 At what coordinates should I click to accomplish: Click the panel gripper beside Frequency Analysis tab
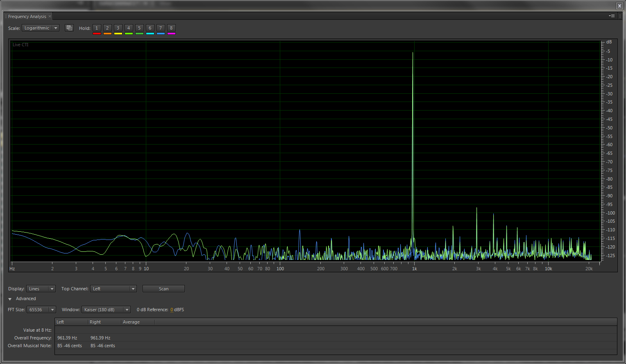(x=6, y=16)
